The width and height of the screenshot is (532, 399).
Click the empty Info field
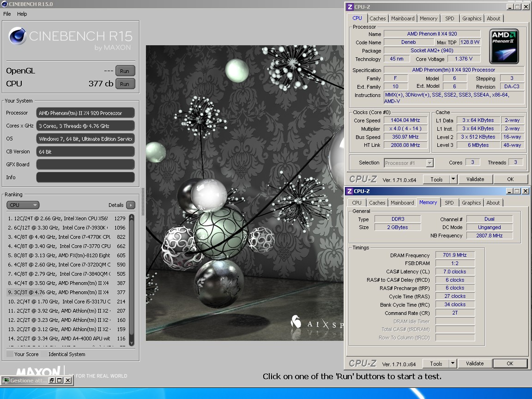[x=85, y=177]
